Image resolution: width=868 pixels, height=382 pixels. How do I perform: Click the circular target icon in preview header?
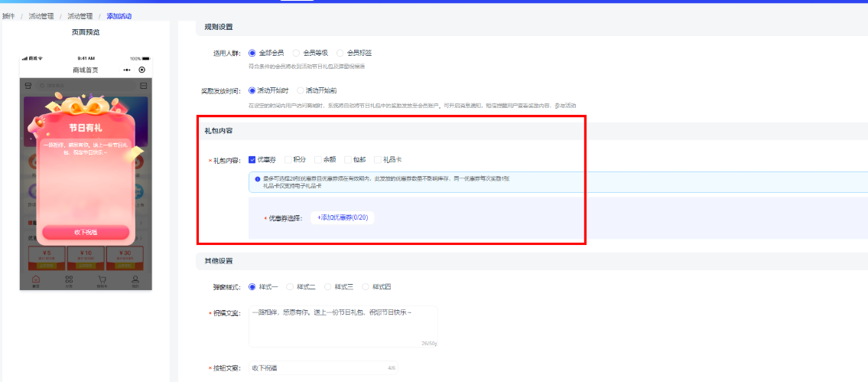(x=141, y=70)
